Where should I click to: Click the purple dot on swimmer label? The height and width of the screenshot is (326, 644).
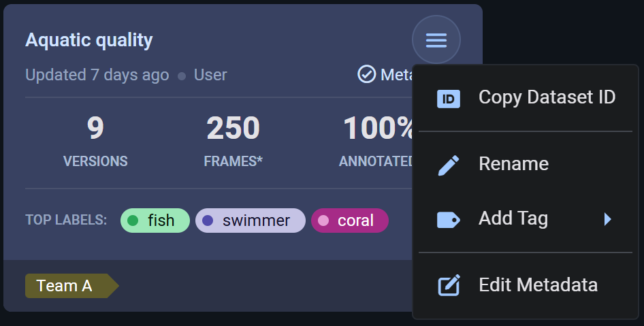coord(208,221)
